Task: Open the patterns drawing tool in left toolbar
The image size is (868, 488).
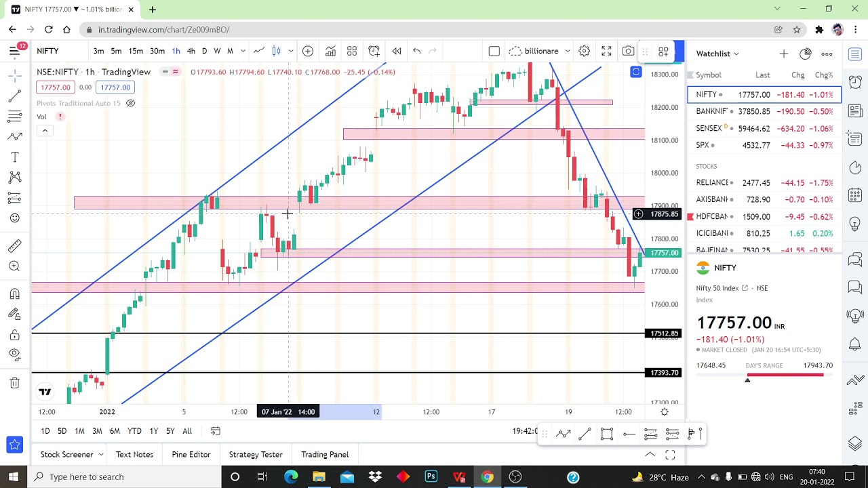Action: click(14, 177)
